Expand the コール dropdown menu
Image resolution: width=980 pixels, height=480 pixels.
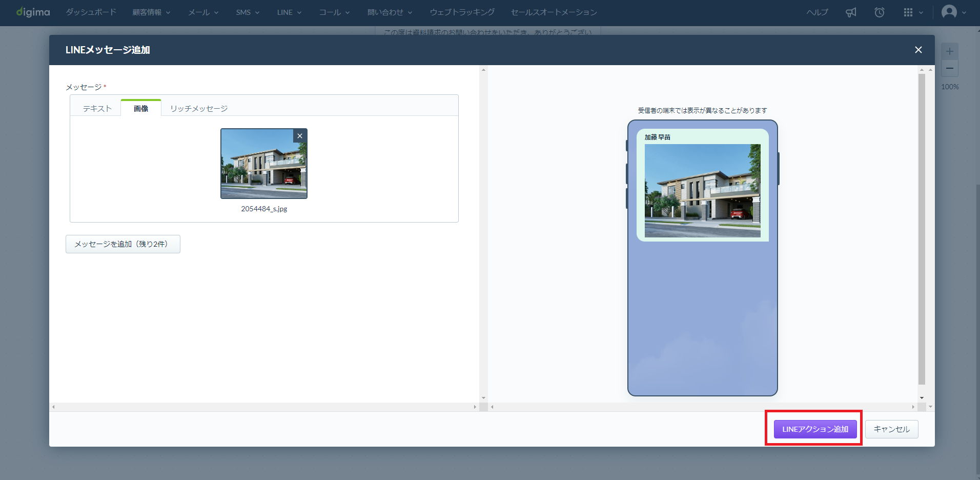(x=334, y=12)
